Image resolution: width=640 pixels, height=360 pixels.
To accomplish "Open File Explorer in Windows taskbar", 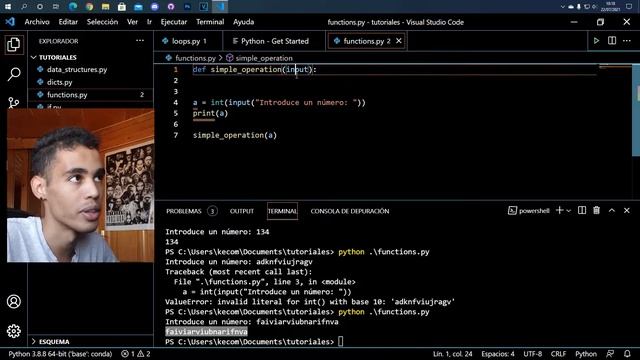I will pos(105,6).
